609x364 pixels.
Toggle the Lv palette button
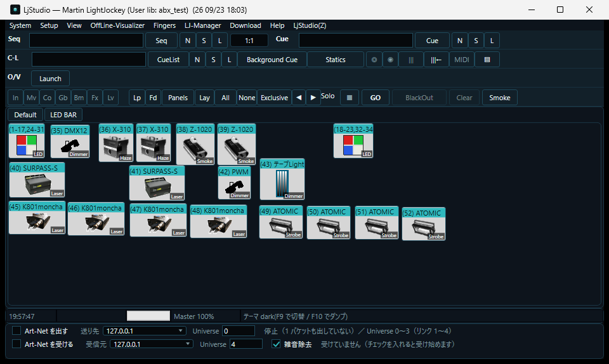pos(110,98)
